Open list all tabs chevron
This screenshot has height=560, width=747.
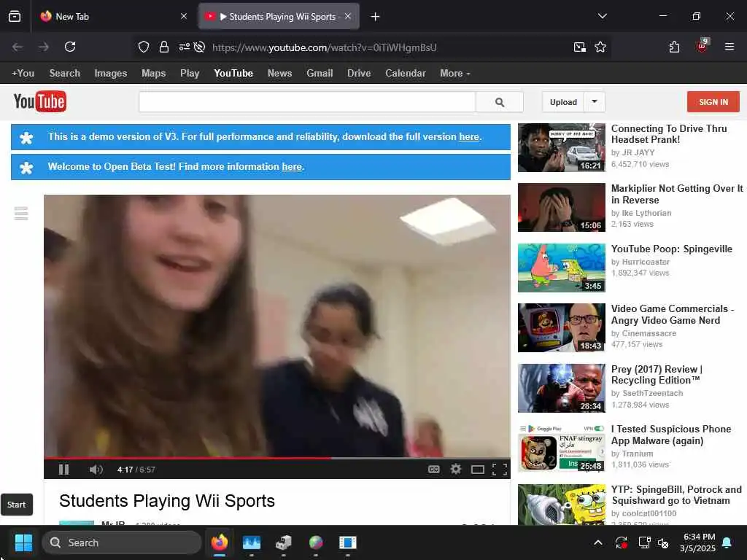(x=602, y=16)
